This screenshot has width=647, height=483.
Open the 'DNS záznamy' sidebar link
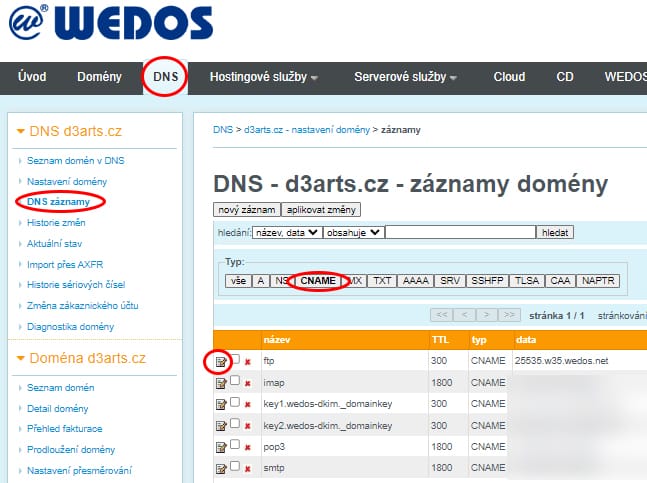click(x=58, y=202)
